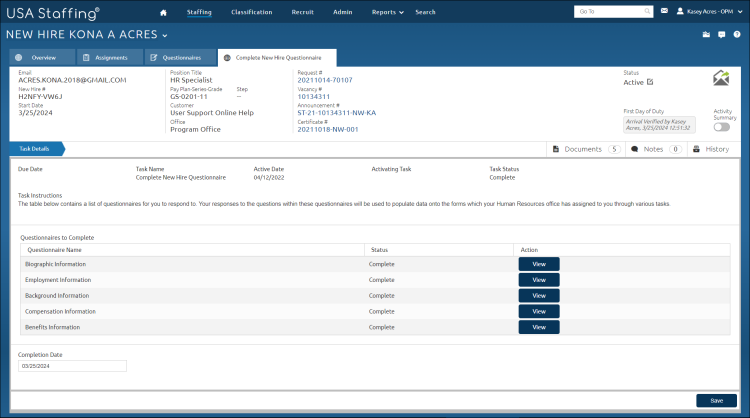
Task: Open the Search menu item
Action: (425, 12)
